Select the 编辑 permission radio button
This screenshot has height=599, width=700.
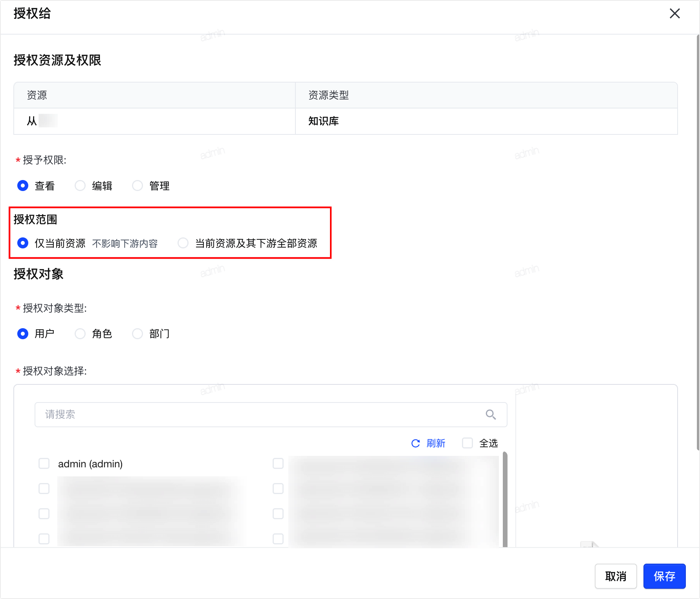(80, 186)
